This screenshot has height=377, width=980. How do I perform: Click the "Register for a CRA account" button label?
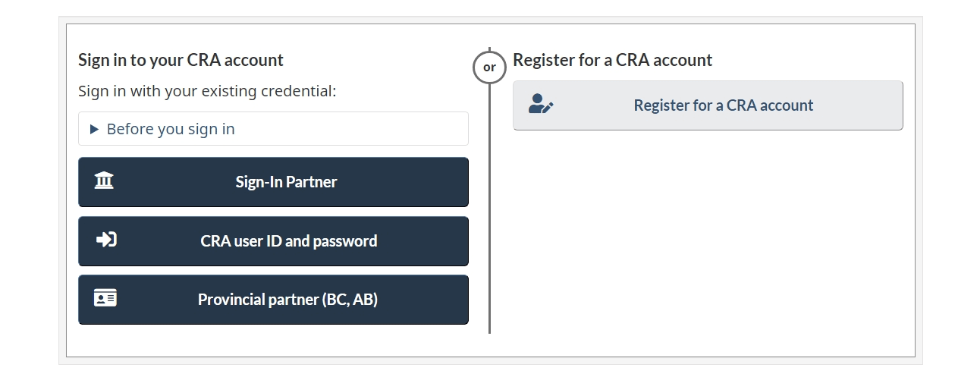[724, 105]
